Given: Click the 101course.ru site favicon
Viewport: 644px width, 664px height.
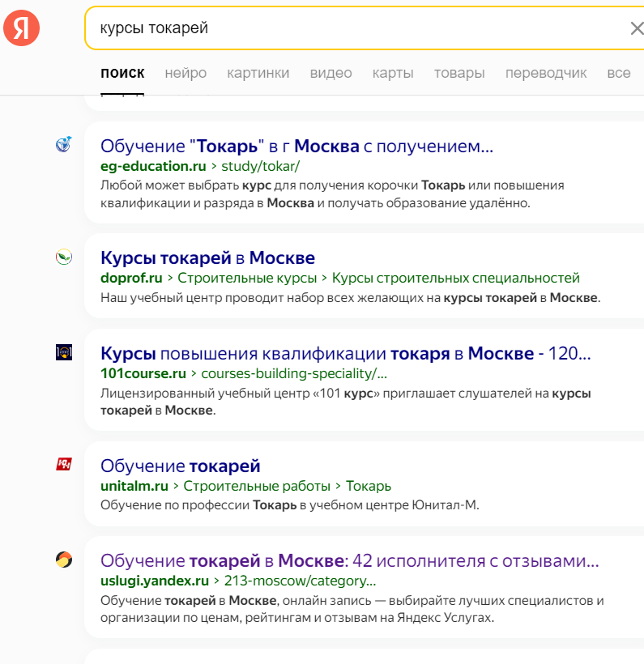Looking at the screenshot, I should (64, 352).
